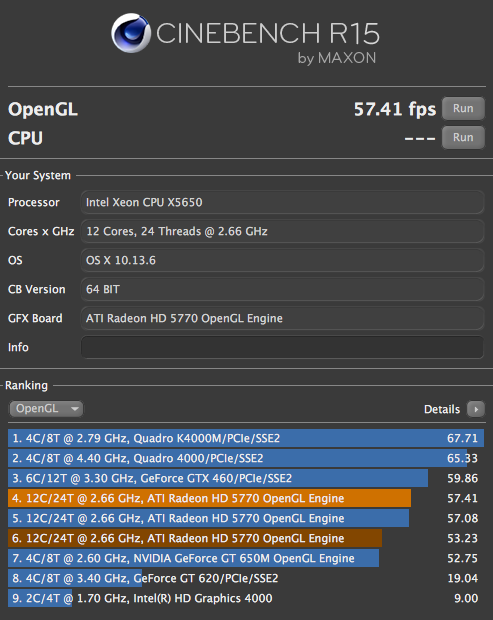The height and width of the screenshot is (620, 493).
Task: Select ranking entry GeForce GT 650M
Action: coord(246,558)
